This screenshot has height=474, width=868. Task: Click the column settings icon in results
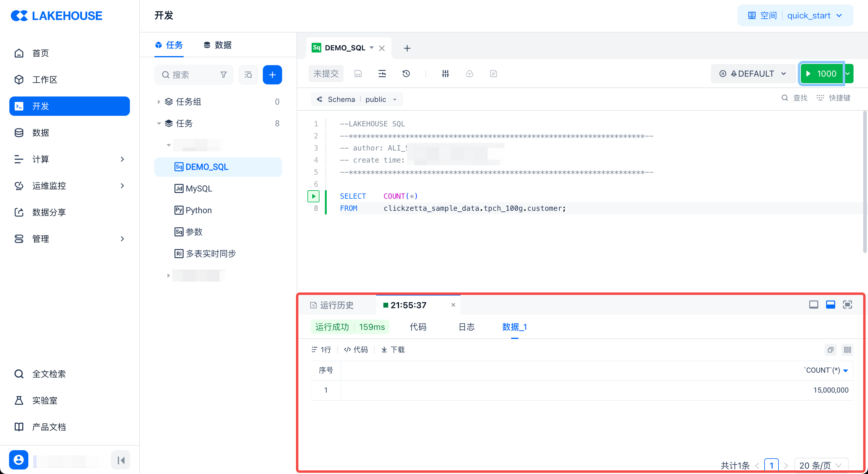[x=847, y=349]
